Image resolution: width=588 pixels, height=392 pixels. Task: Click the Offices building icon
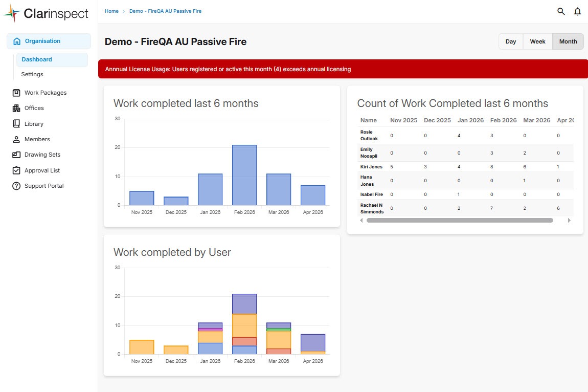pyautogui.click(x=16, y=108)
